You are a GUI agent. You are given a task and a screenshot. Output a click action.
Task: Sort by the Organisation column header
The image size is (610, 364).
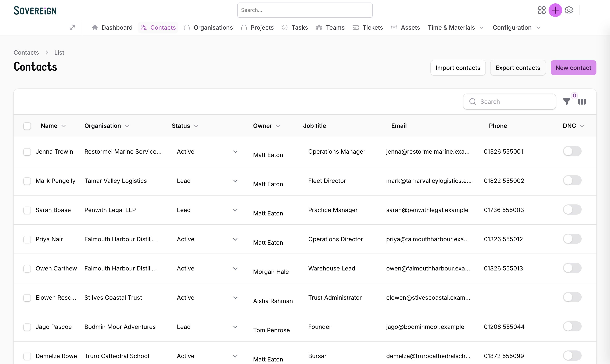[x=107, y=126]
